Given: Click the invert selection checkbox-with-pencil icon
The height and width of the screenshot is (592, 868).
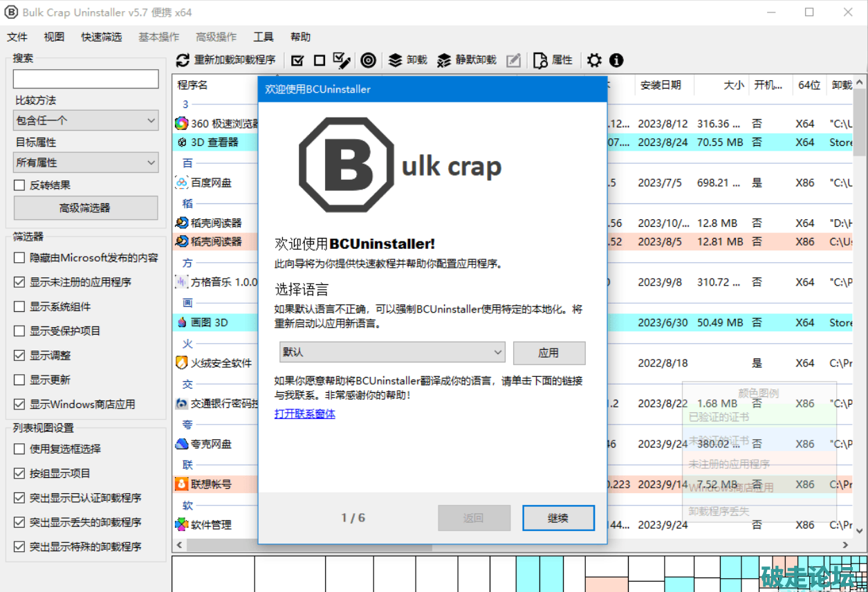Looking at the screenshot, I should 342,61.
